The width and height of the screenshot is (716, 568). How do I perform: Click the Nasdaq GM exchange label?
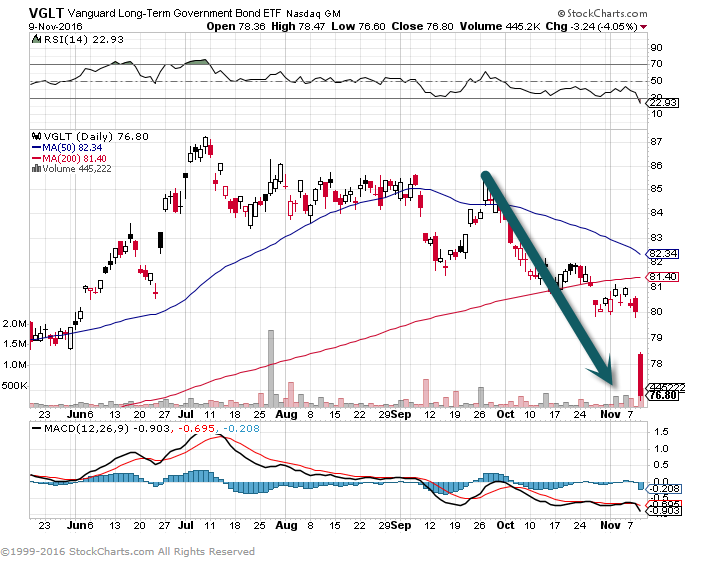point(313,14)
